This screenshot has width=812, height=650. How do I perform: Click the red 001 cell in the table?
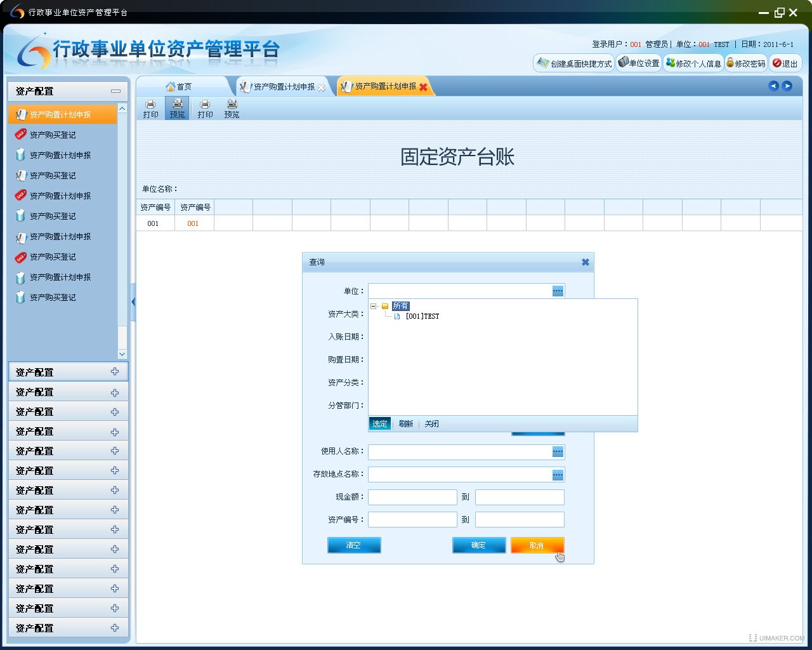point(193,223)
